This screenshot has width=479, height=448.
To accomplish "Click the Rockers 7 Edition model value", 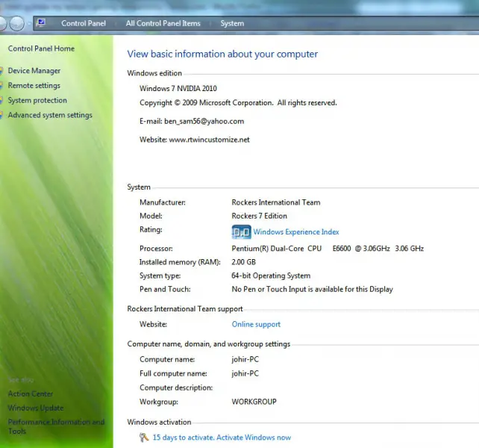I will (260, 216).
